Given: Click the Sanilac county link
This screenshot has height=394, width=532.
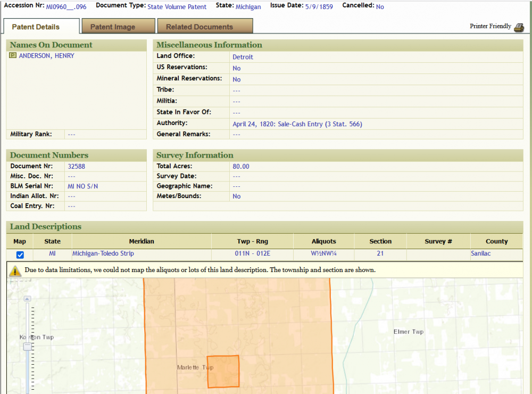Looking at the screenshot, I should click(480, 254).
